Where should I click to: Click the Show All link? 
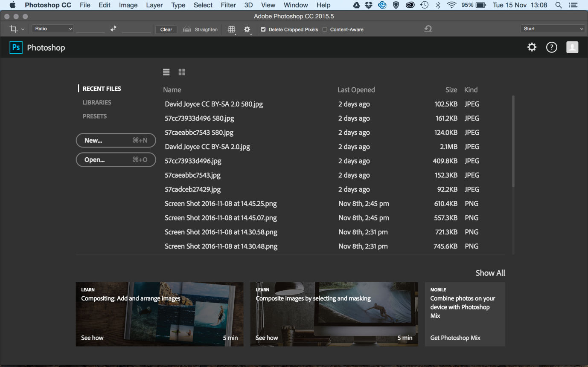point(490,273)
